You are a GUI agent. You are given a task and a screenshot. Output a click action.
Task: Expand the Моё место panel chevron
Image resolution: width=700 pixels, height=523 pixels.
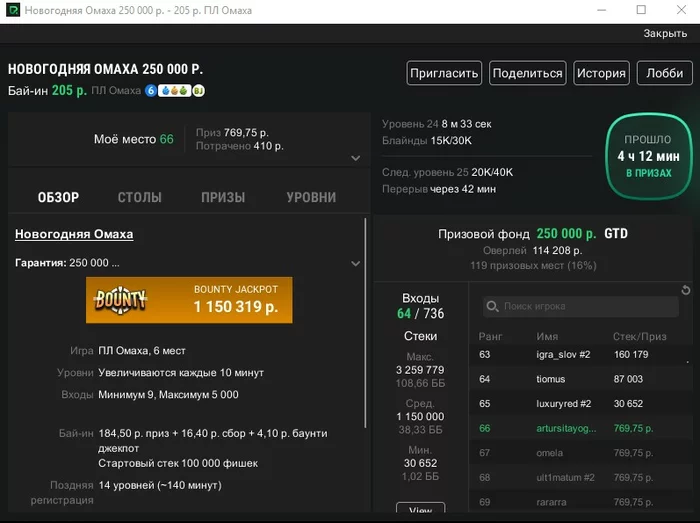tap(355, 158)
